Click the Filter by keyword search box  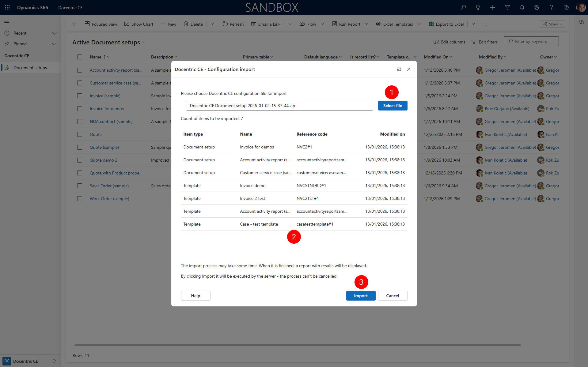pos(531,41)
